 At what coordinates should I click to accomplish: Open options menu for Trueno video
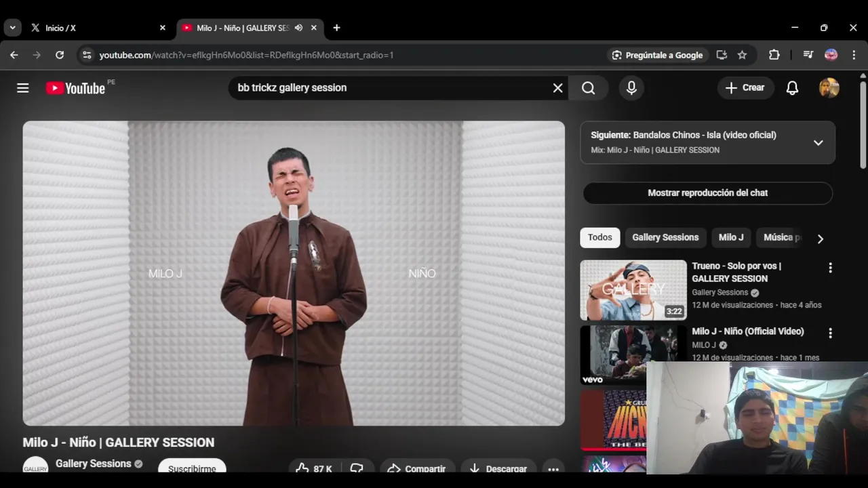pos(830,268)
